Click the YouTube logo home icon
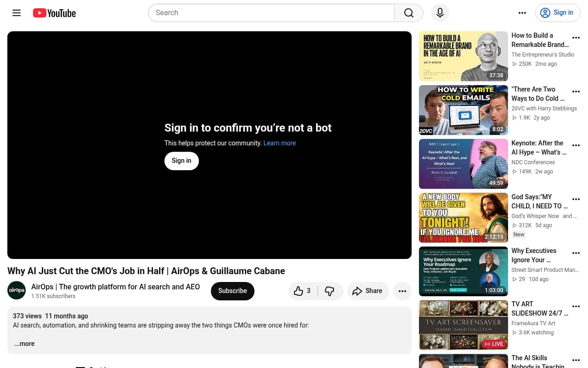Viewport: 588px width, 368px height. 54,13
